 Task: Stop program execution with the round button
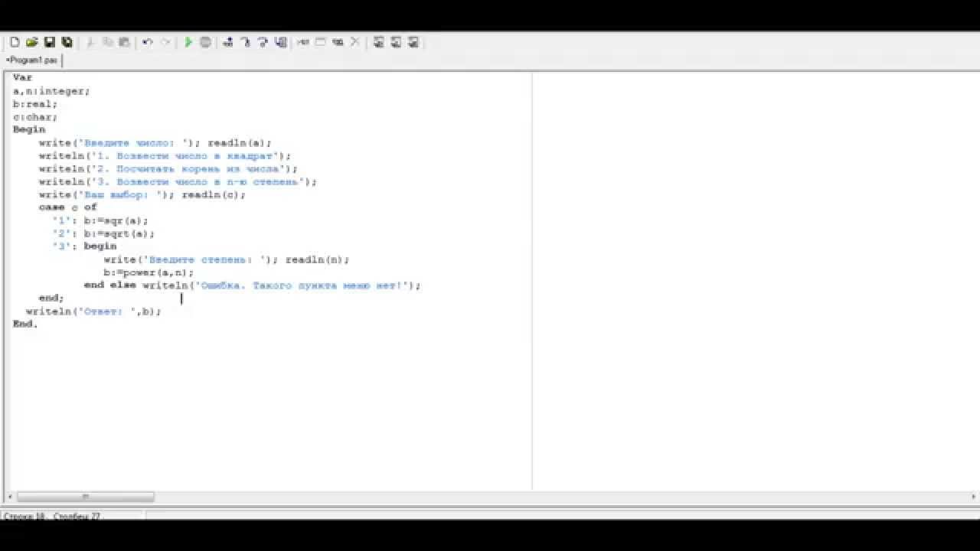pyautogui.click(x=206, y=42)
